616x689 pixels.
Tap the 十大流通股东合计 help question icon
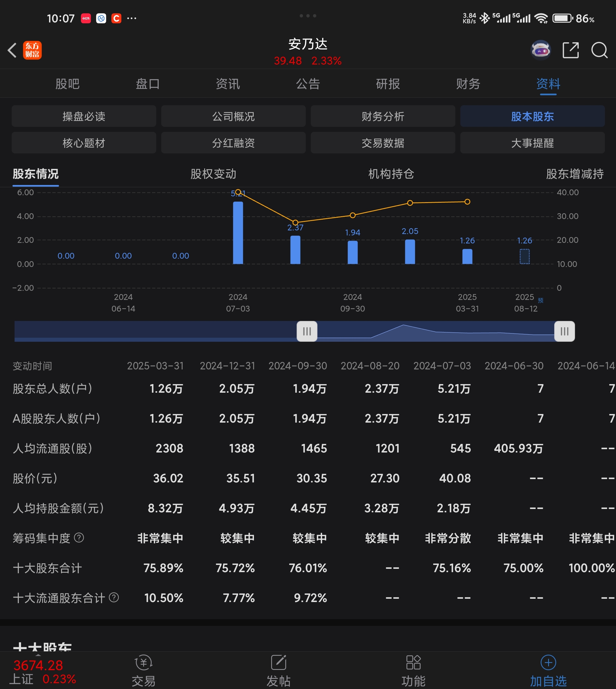pos(114,598)
